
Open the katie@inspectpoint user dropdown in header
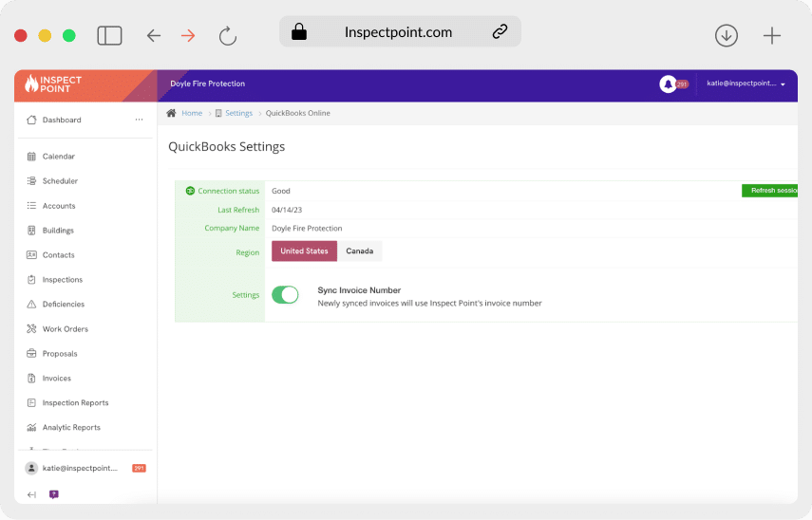[x=746, y=84]
